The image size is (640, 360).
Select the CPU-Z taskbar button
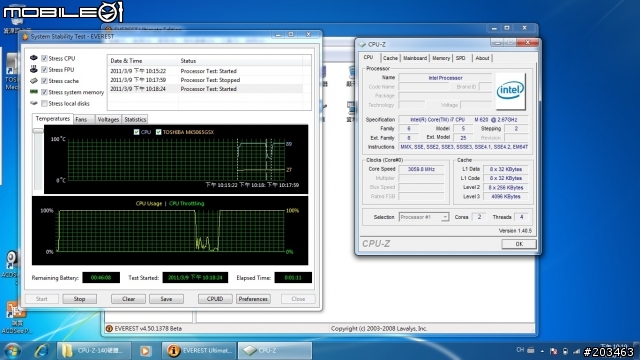[275, 351]
